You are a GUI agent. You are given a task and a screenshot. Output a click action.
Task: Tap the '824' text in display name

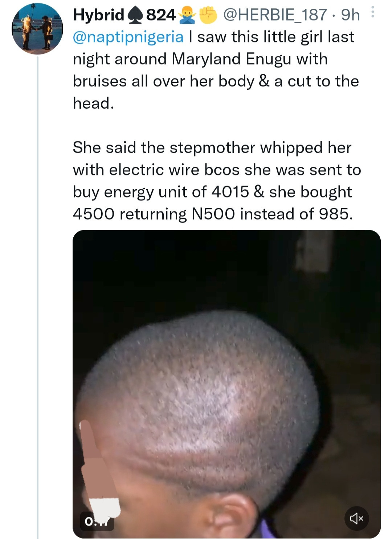pyautogui.click(x=161, y=15)
